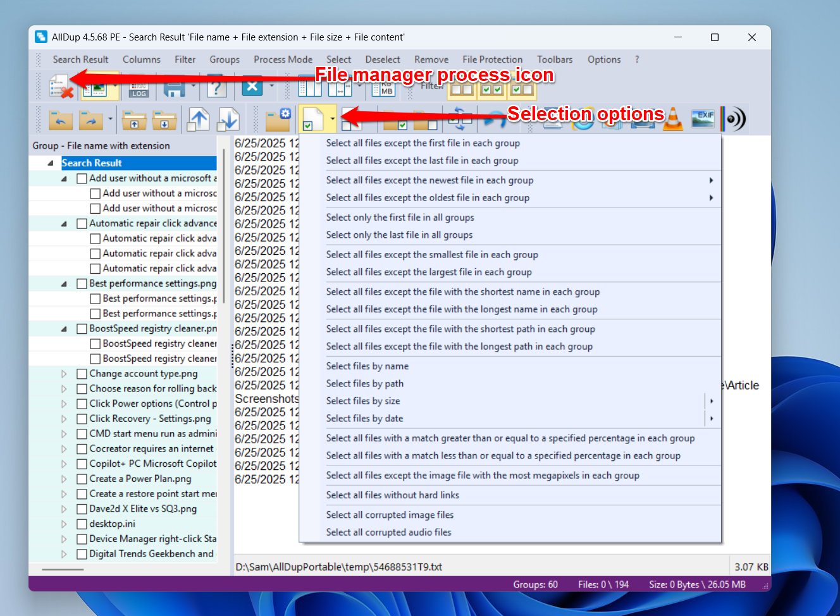This screenshot has width=840, height=616.
Task: Open the selection options dropdown arrow
Action: [333, 119]
